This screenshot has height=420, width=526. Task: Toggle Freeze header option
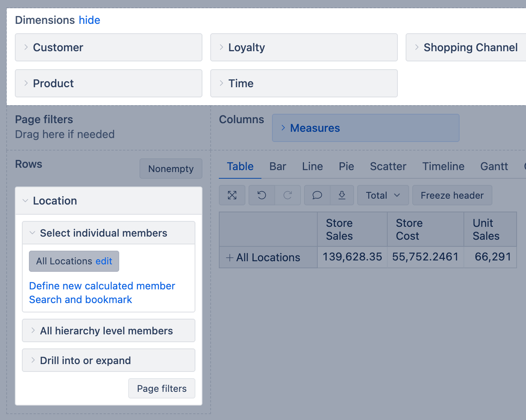click(x=452, y=195)
